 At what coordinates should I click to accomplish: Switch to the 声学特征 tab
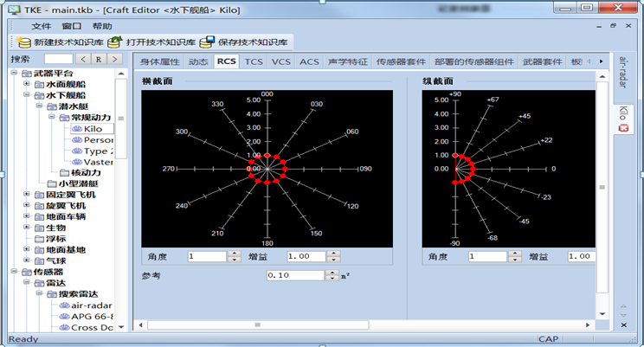[x=348, y=61]
